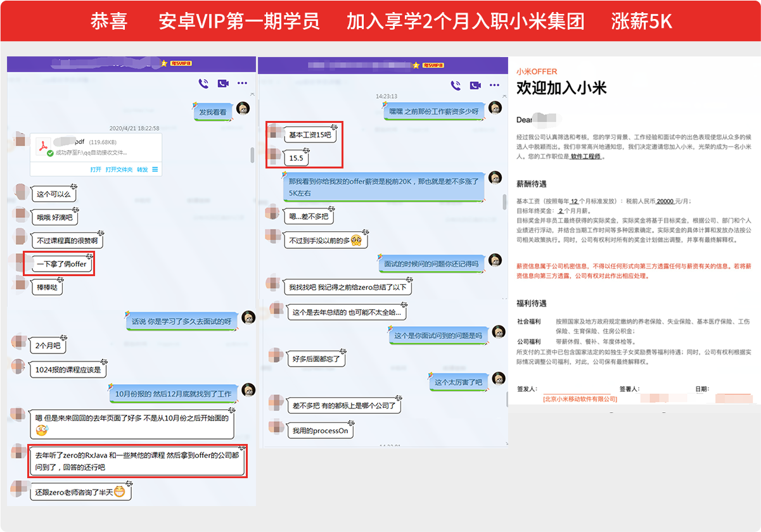Click SVIP badge in middle chat title
The width and height of the screenshot is (761, 532).
pyautogui.click(x=432, y=65)
